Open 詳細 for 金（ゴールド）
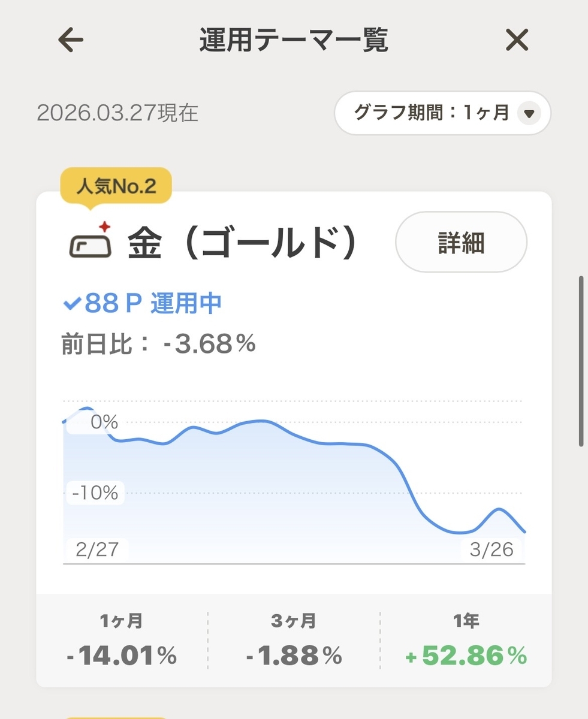 [x=461, y=242]
